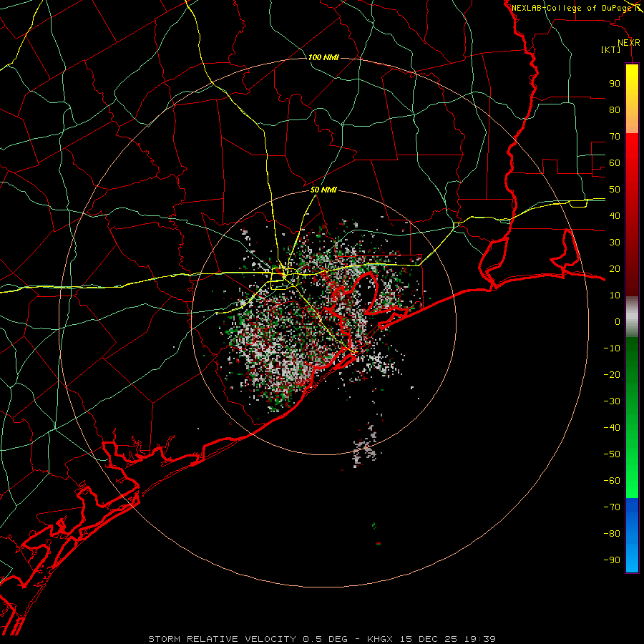Click the -60 knot label on colorbar
The image size is (644, 644).
612,481
